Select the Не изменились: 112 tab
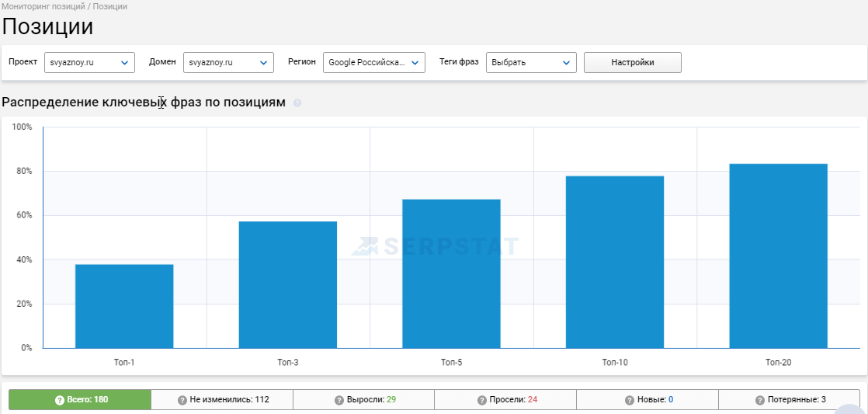Screen dimensions: 868x414 [222, 399]
